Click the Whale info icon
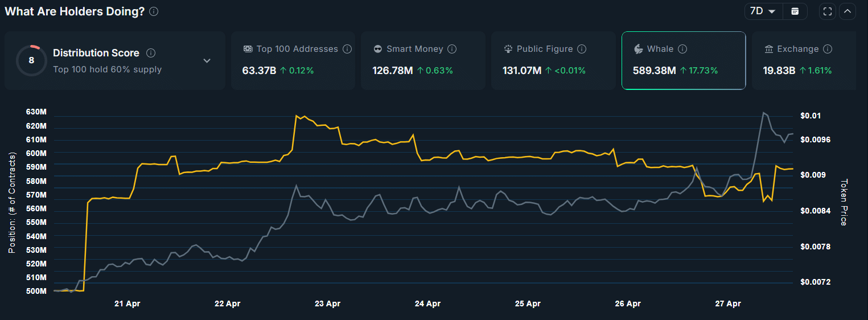The width and height of the screenshot is (868, 320). click(682, 49)
